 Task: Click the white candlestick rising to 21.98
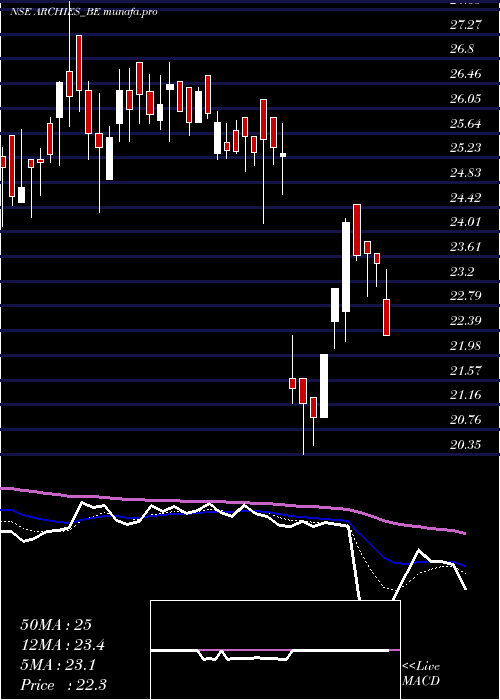pyautogui.click(x=324, y=386)
